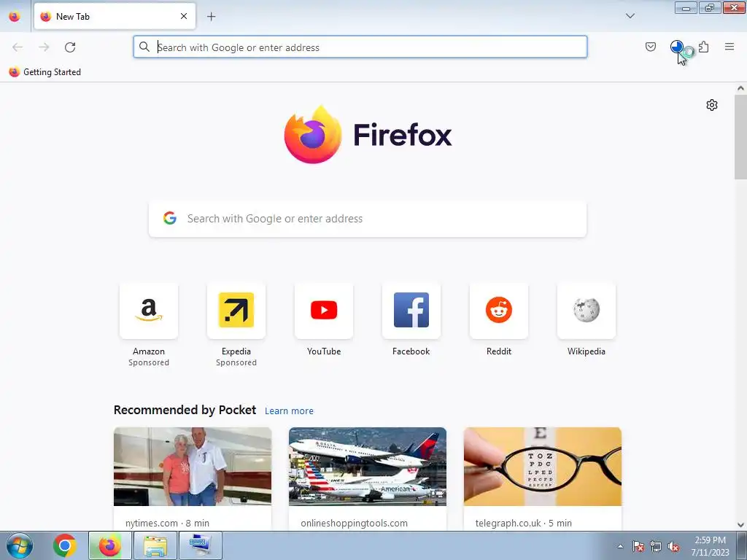Click the Recommended by Pocket heading
This screenshot has width=747, height=560.
pyautogui.click(x=185, y=410)
